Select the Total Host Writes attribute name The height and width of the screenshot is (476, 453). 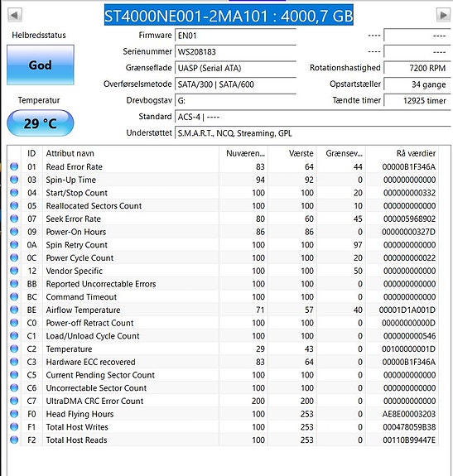tap(77, 427)
